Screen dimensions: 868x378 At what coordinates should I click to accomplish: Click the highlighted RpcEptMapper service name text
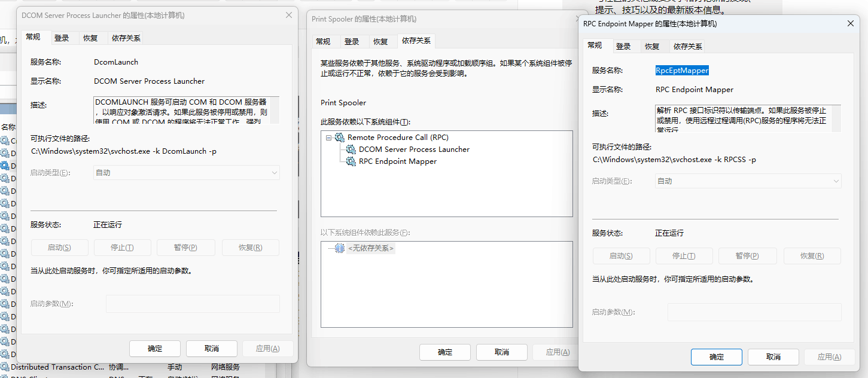click(682, 70)
